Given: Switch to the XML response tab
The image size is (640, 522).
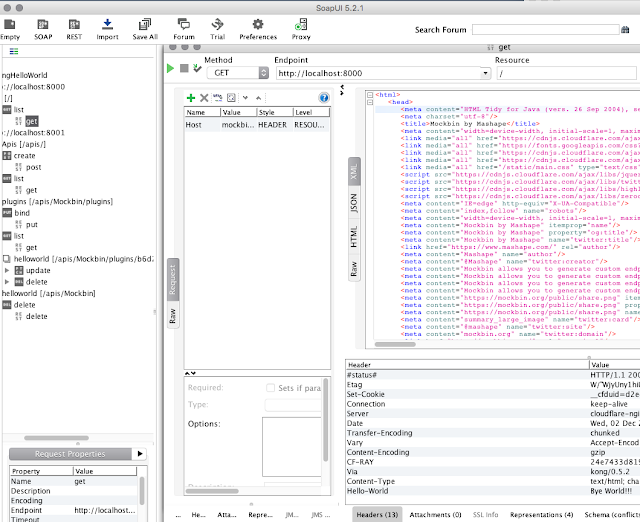Looking at the screenshot, I should (354, 171).
